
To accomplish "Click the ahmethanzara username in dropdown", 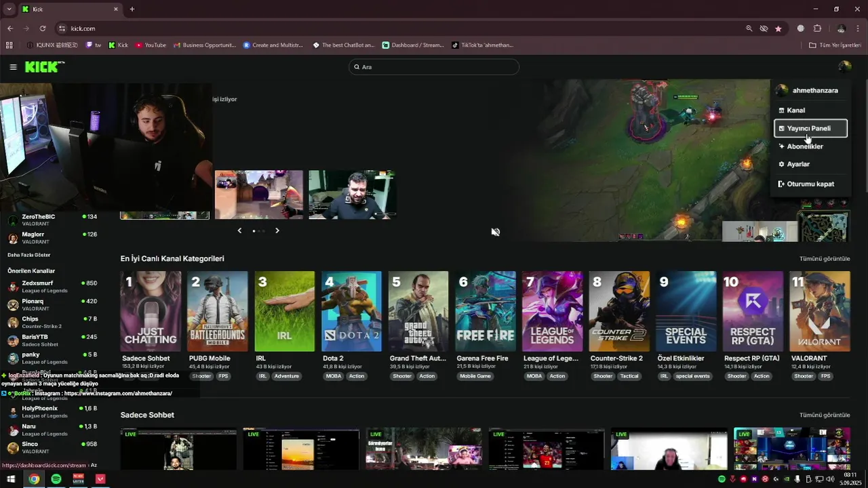I will 815,90.
